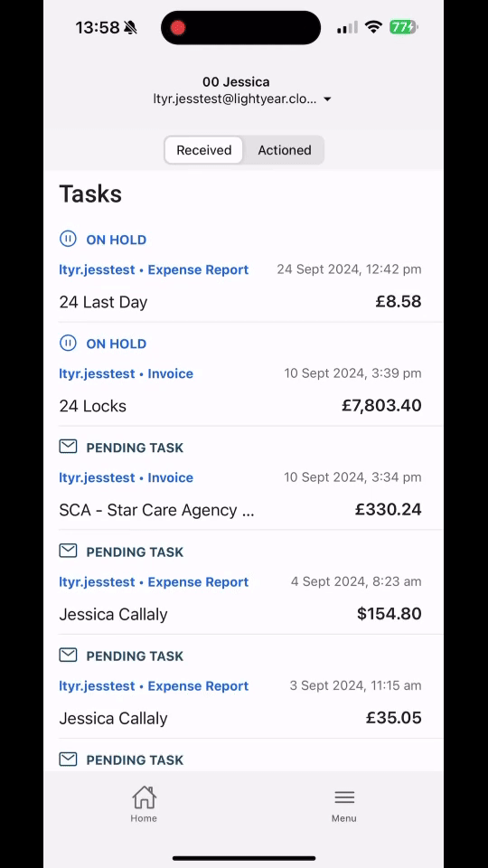Viewport: 488px width, 868px height.
Task: Tap the £7,803.40 amount
Action: click(381, 406)
